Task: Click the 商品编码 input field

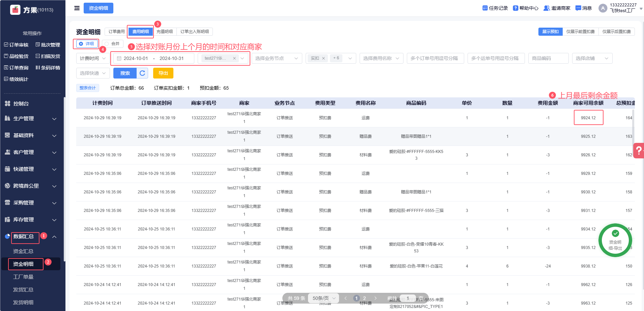Action: (548, 58)
